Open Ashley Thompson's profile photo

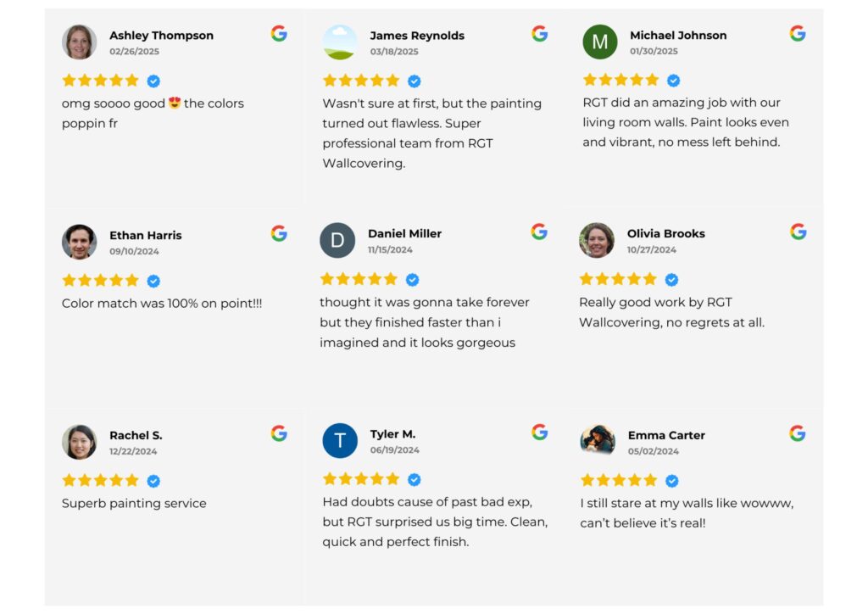coord(79,42)
